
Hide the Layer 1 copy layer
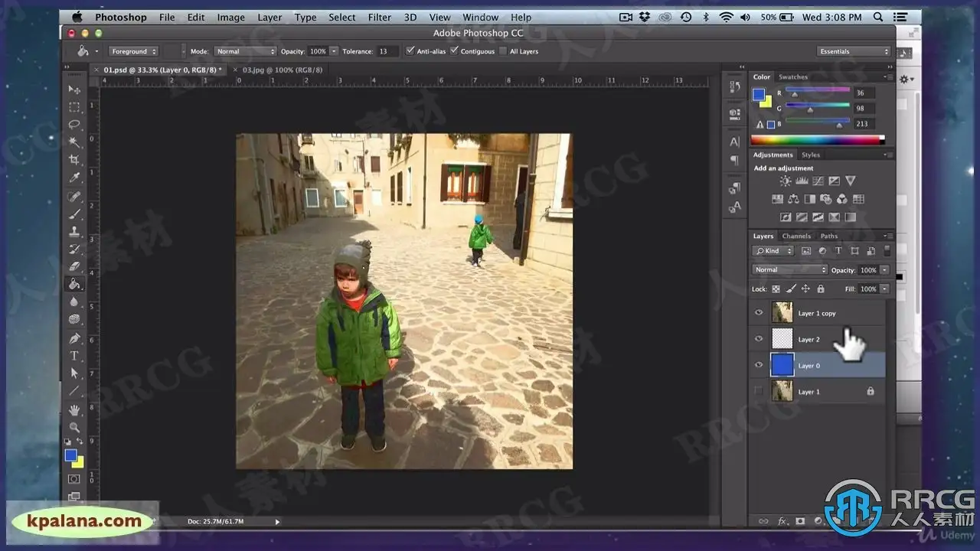coord(759,312)
